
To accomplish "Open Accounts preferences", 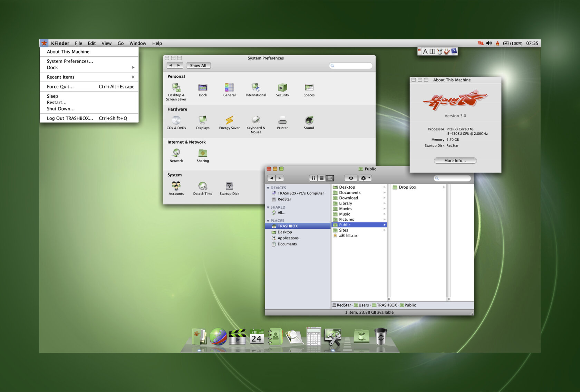I will (x=176, y=188).
